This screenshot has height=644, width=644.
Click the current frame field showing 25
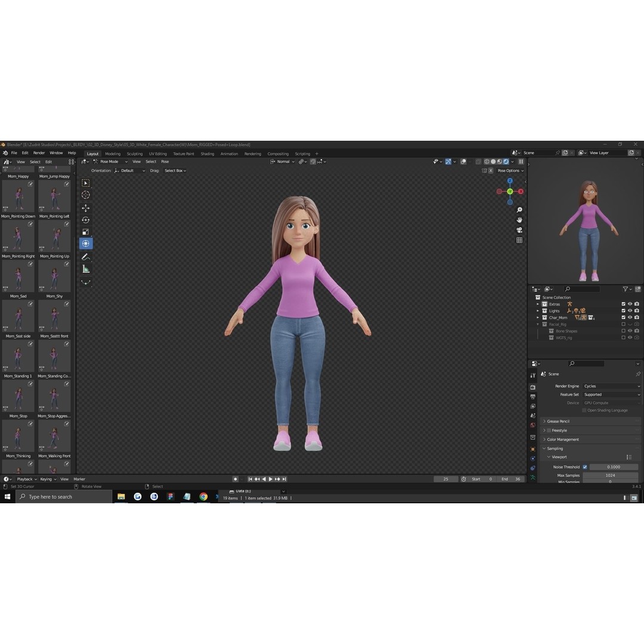click(x=445, y=479)
